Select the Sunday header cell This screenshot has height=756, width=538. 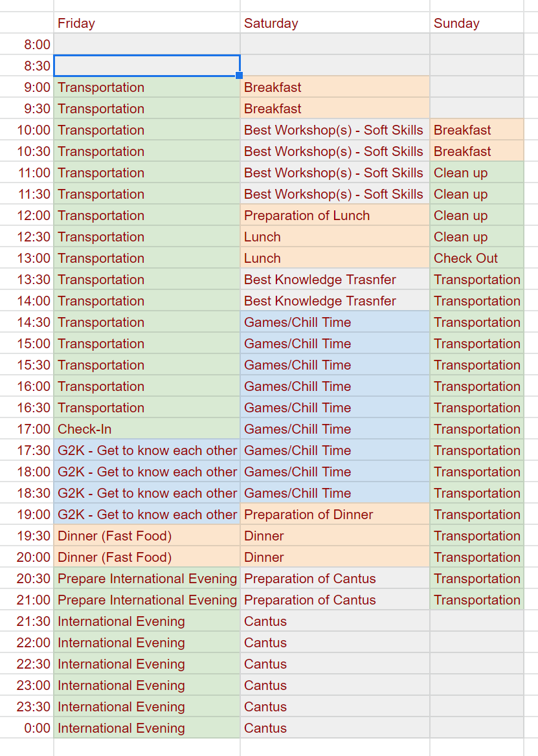point(476,23)
